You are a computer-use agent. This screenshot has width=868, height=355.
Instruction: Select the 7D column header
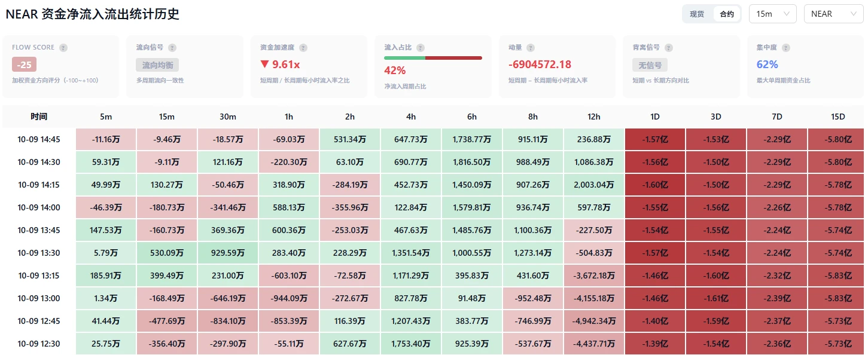(777, 117)
